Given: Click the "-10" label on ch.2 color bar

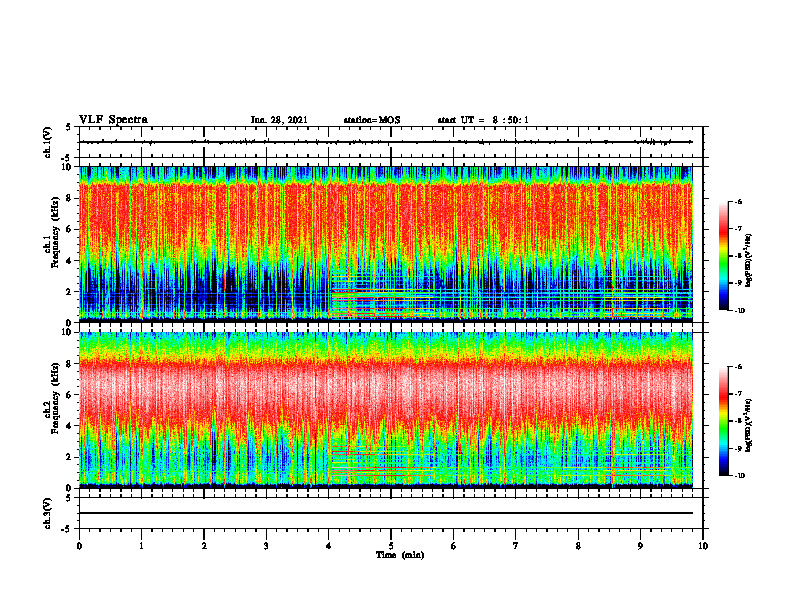Looking at the screenshot, I should click(x=740, y=476).
